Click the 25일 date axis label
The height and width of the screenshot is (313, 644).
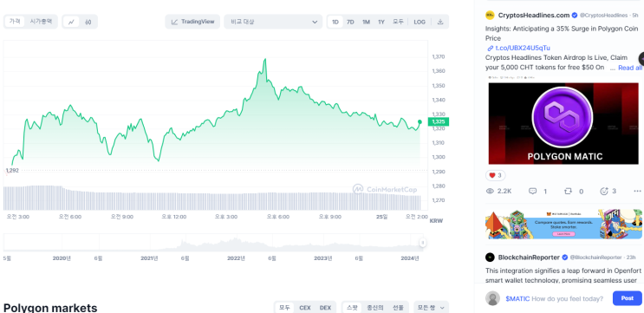[382, 217]
